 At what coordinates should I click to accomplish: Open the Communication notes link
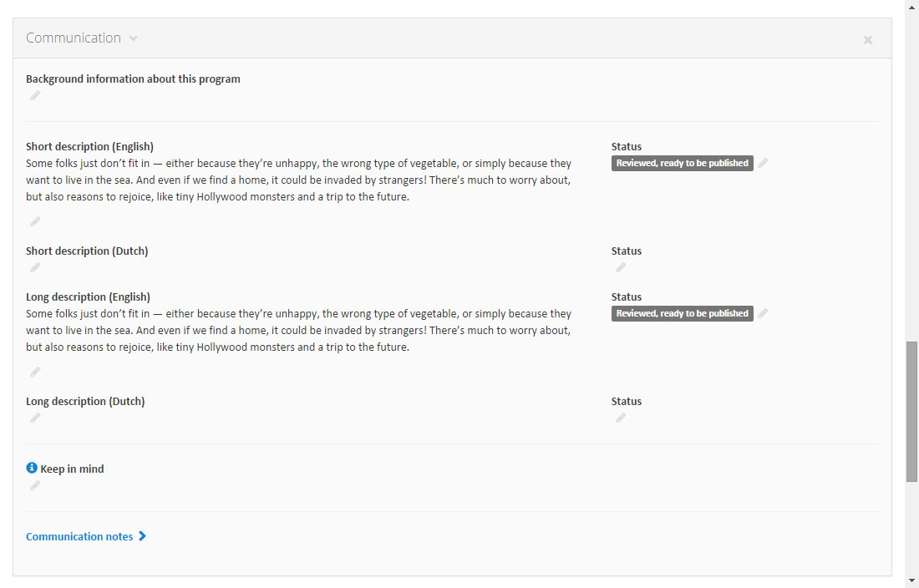click(79, 536)
